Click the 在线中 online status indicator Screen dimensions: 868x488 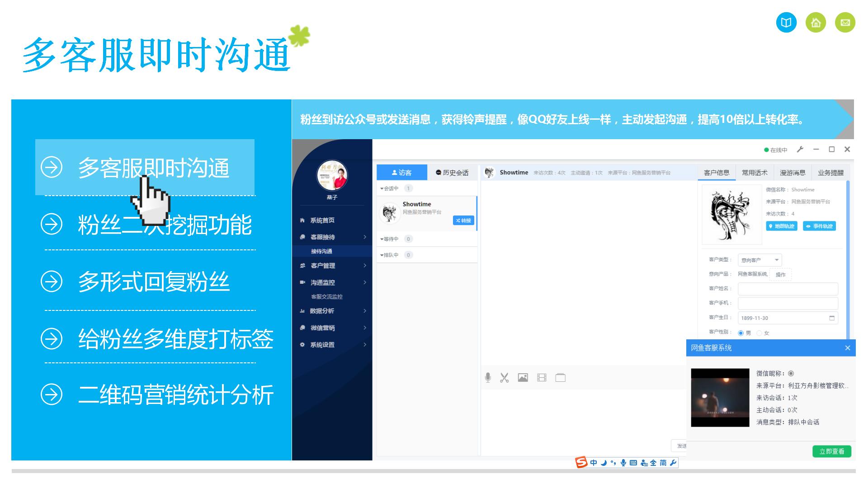click(776, 150)
